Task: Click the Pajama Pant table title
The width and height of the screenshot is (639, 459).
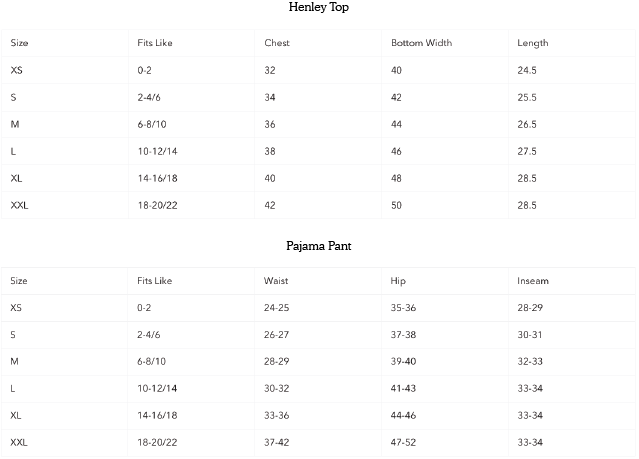Action: point(319,246)
